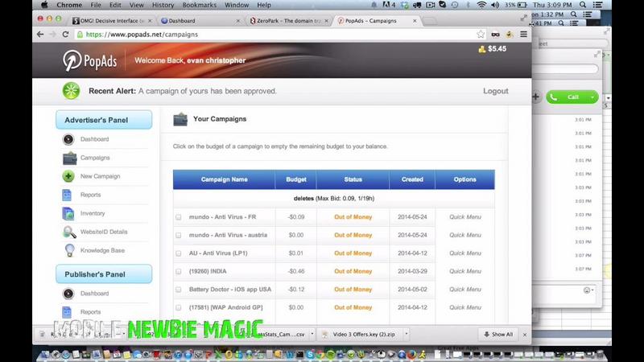Screen dimensions: 644x362
Task: Open New Campaign link in sidebar
Action: (100, 176)
